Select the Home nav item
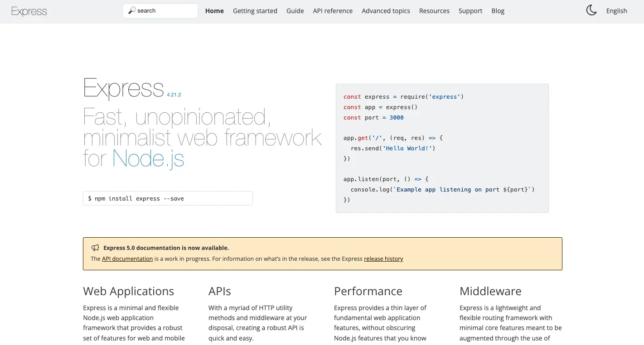Screen dimensions: 644x345 tap(214, 11)
